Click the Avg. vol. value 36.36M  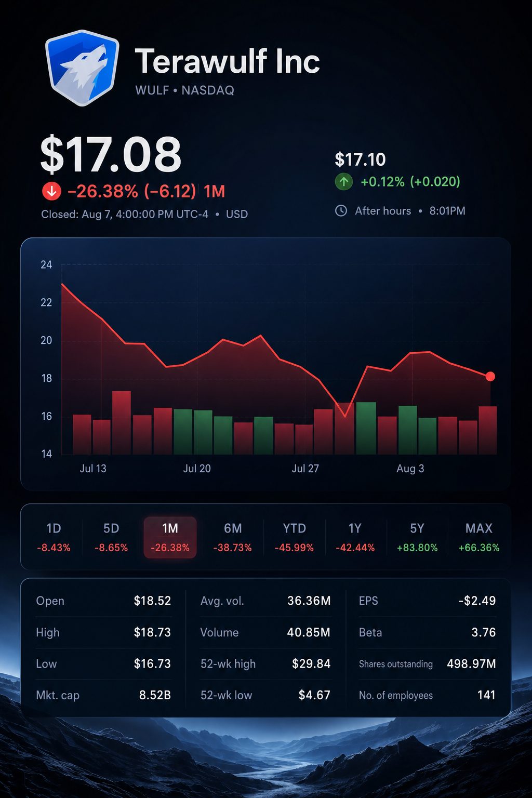[309, 601]
